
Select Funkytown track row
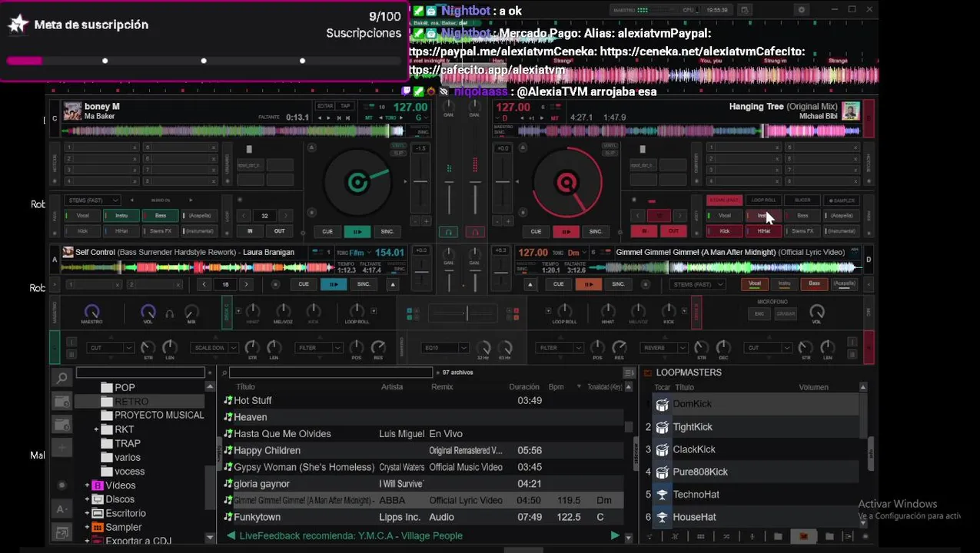tap(423, 517)
